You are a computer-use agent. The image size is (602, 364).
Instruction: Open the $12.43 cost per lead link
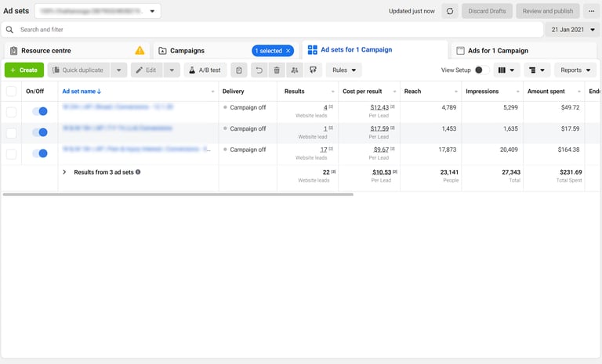pyautogui.click(x=379, y=107)
